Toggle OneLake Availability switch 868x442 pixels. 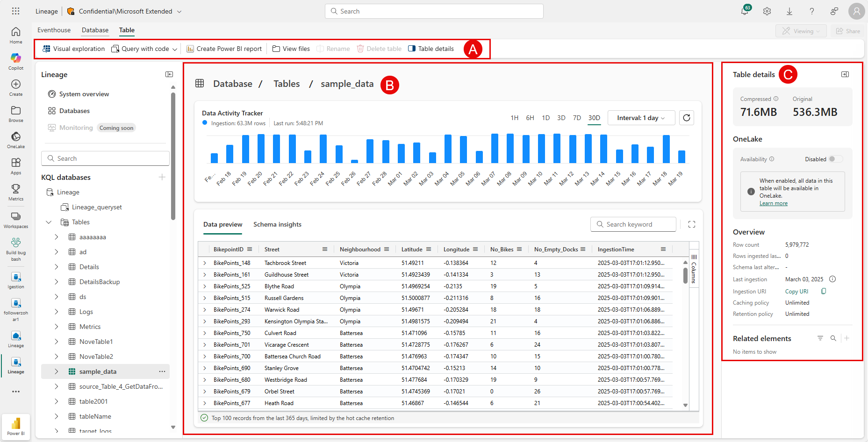point(835,159)
